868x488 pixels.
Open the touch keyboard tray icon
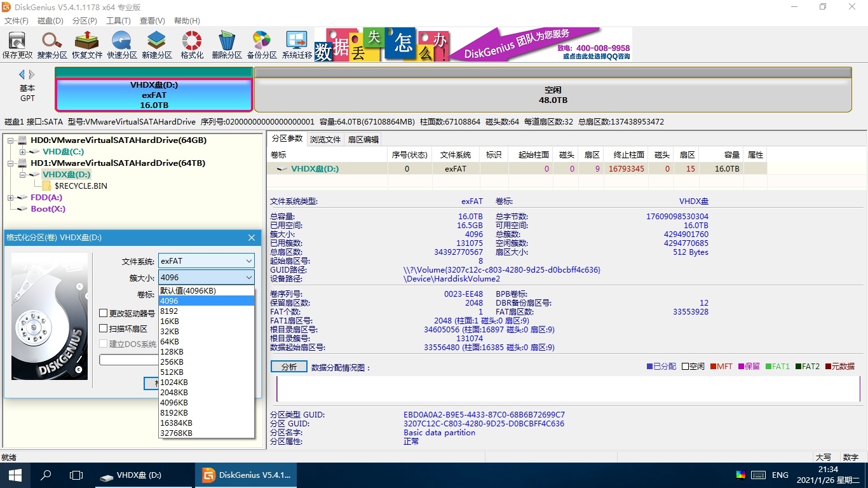(758, 475)
